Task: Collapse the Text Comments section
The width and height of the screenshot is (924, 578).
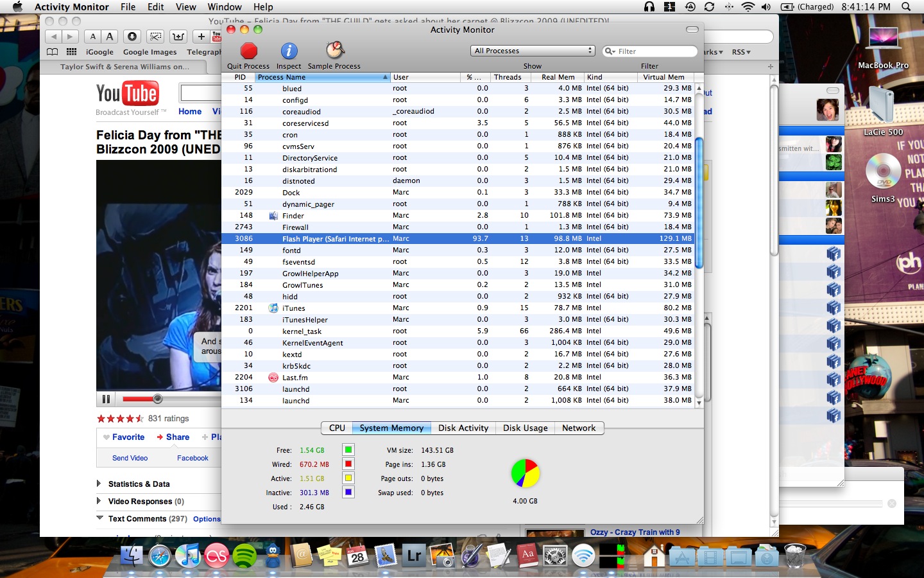Action: click(99, 518)
